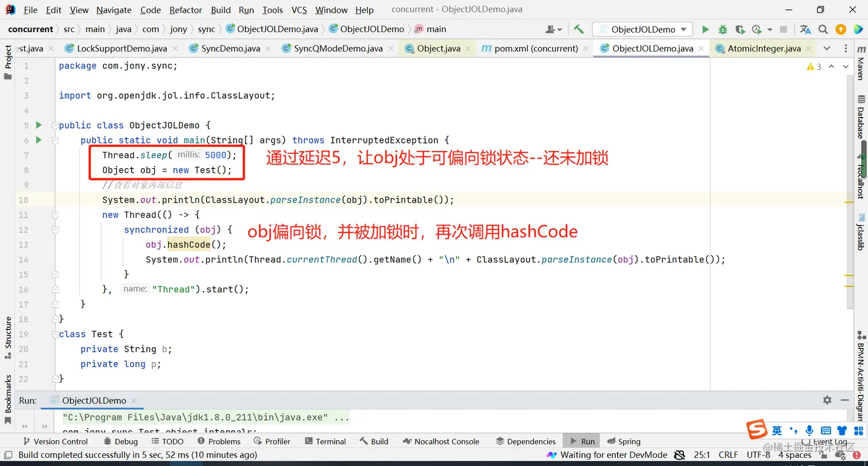The width and height of the screenshot is (868, 466).
Task: Open the Problems tool window
Action: click(219, 441)
